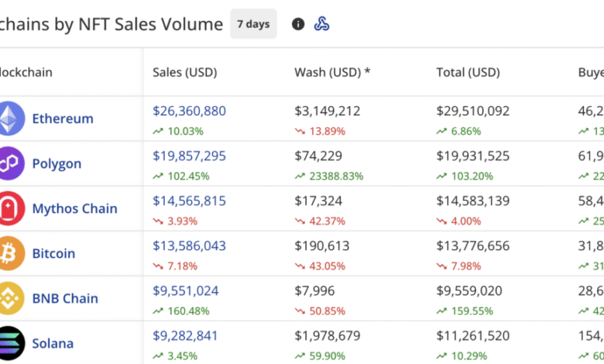Select Polygon total value $19,931,525
Screen dimensions: 604x364
click(472, 156)
